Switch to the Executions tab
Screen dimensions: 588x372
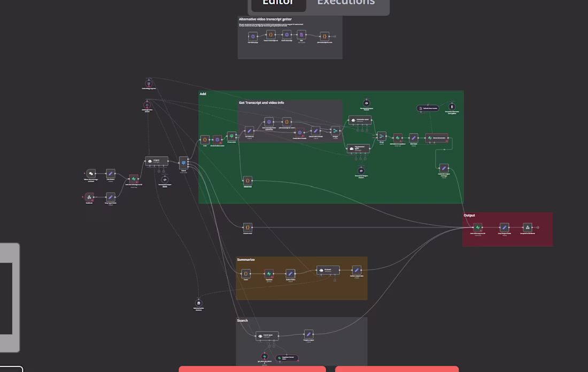click(x=346, y=3)
